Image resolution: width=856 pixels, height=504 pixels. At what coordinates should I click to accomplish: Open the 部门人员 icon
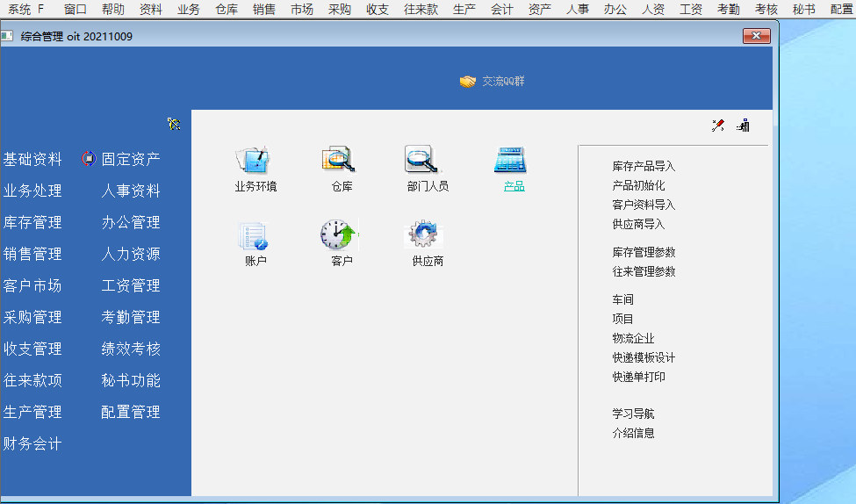pyautogui.click(x=421, y=160)
